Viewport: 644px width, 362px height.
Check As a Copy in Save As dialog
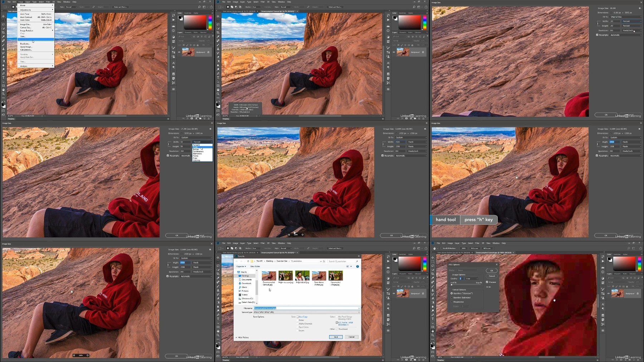pyautogui.click(x=297, y=317)
